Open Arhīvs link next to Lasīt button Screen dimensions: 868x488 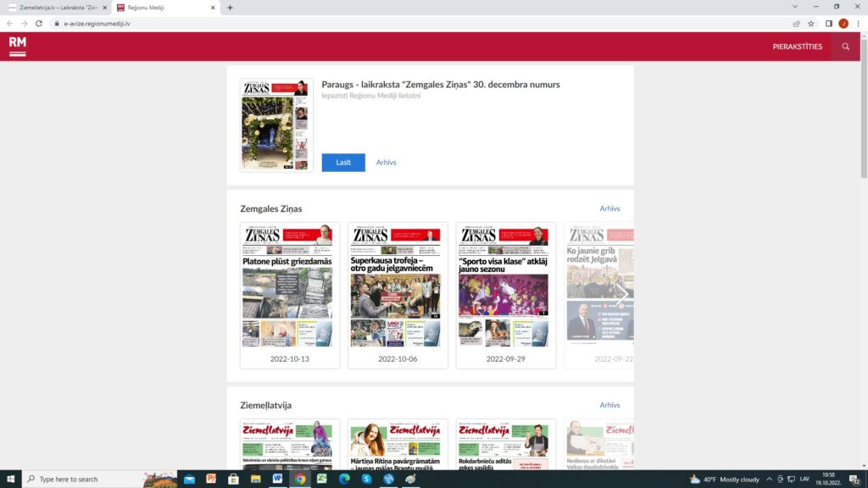point(387,163)
